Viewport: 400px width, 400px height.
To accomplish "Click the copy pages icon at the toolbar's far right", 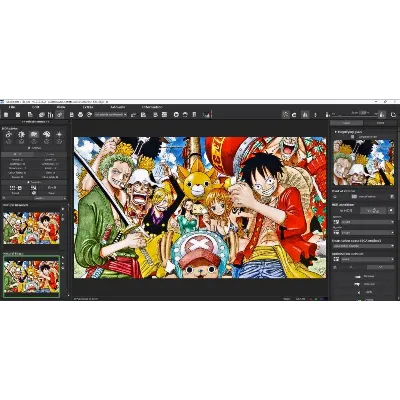I will click(393, 115).
